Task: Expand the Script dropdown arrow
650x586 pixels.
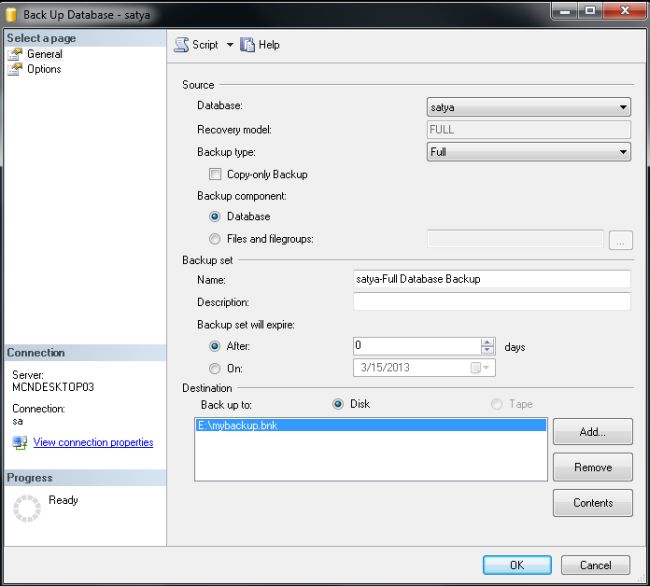Action: click(230, 44)
